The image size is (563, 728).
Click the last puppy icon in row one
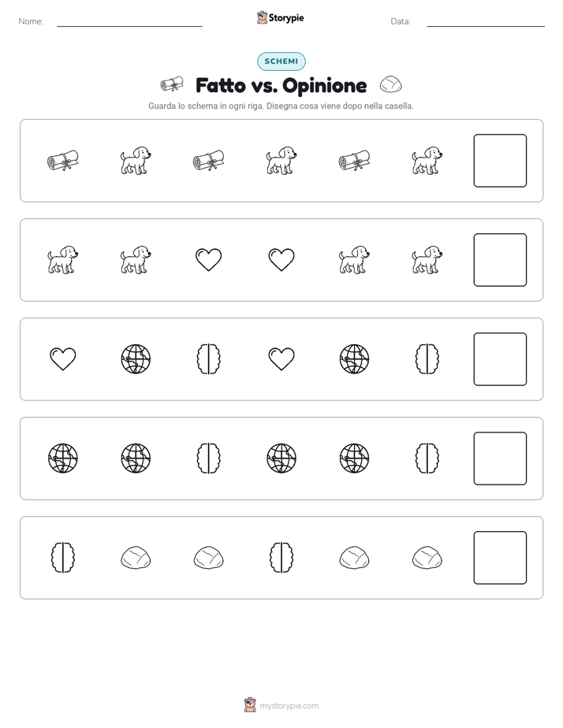(x=427, y=161)
